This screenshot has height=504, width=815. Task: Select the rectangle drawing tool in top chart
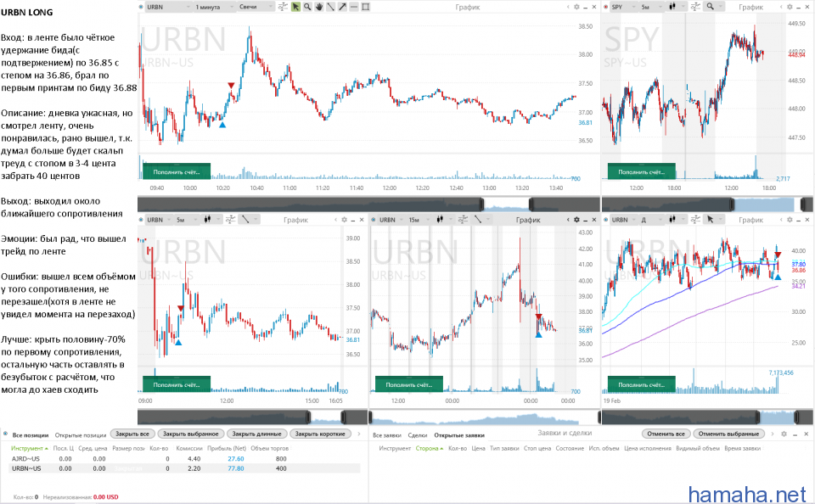point(365,6)
